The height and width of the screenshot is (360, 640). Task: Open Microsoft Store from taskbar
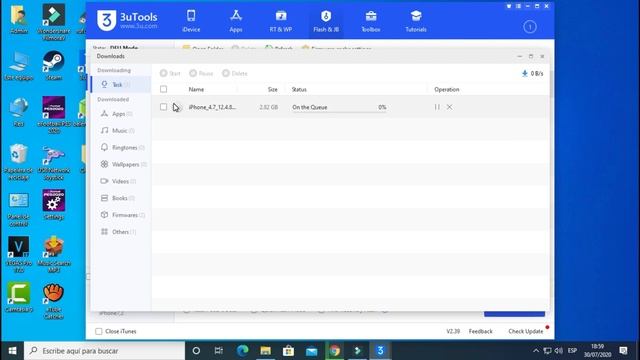(288, 351)
